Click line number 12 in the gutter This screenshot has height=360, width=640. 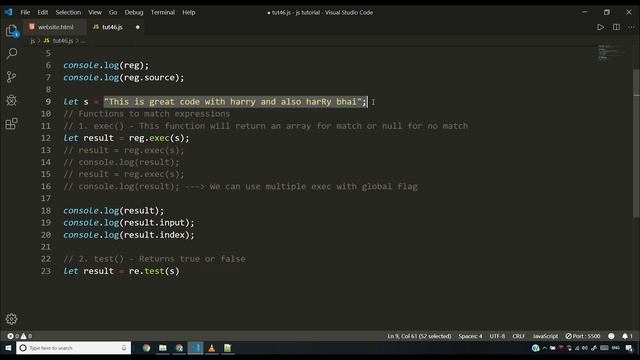pyautogui.click(x=46, y=138)
